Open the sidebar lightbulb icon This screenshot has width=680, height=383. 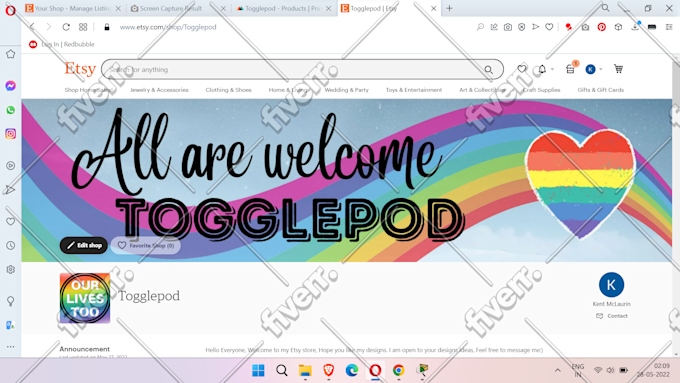(x=10, y=301)
